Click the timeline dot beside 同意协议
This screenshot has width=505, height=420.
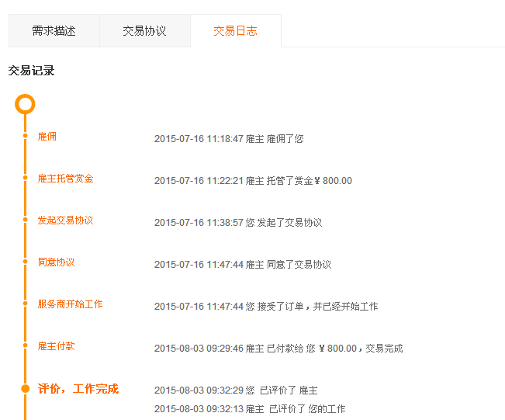pyautogui.click(x=25, y=262)
